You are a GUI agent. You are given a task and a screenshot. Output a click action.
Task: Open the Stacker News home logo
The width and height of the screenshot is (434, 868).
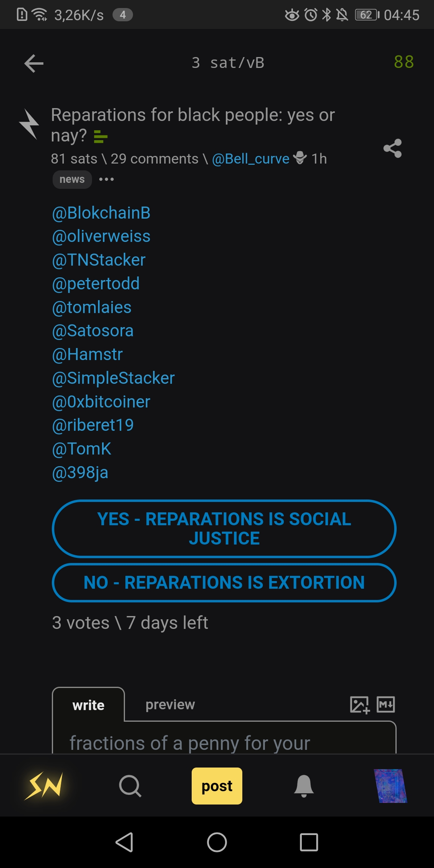43,786
